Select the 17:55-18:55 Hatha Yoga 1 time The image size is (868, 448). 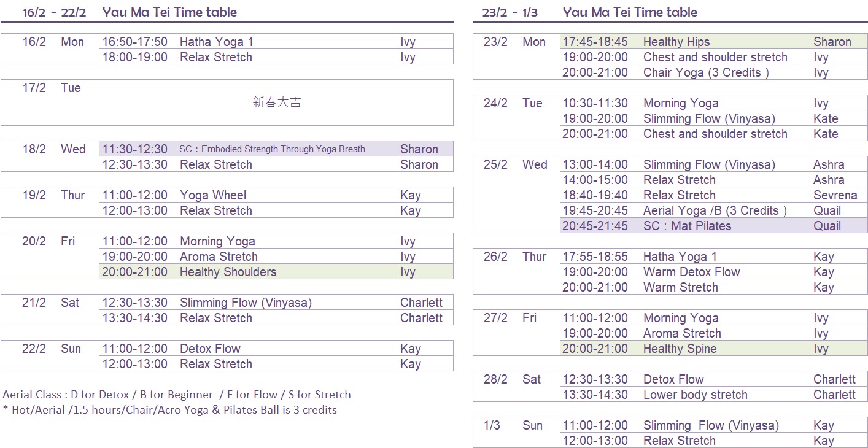[595, 257]
